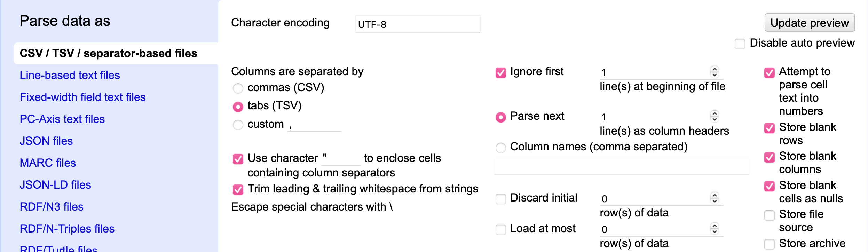The image size is (868, 252).
Task: Click the Character encoding field
Action: (418, 24)
